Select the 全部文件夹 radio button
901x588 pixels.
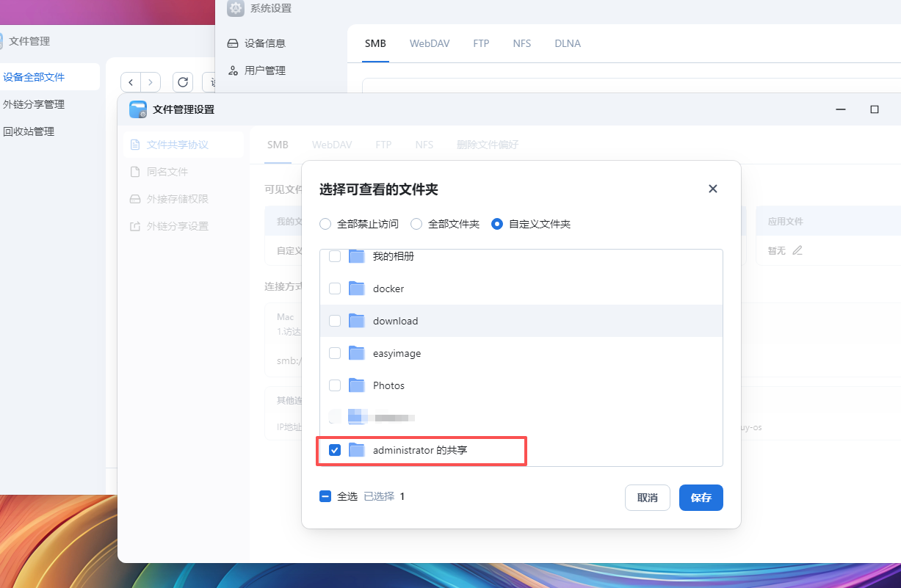click(x=416, y=224)
